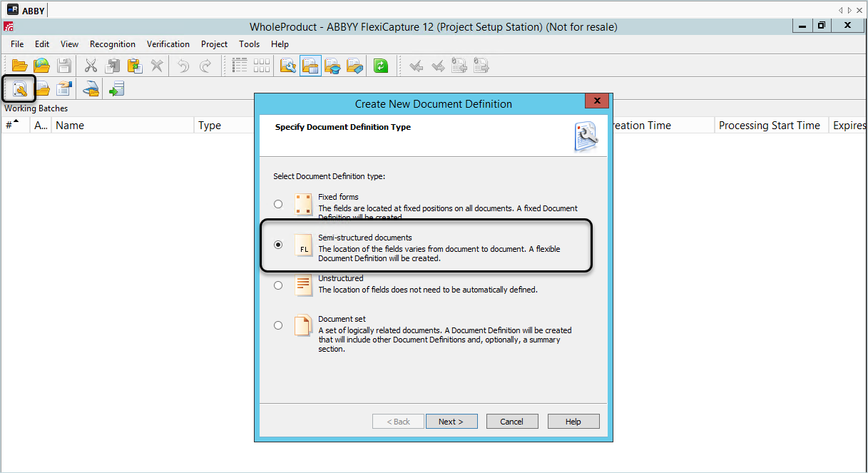Select the Unstructured radio button
868x473 pixels.
tap(278, 285)
